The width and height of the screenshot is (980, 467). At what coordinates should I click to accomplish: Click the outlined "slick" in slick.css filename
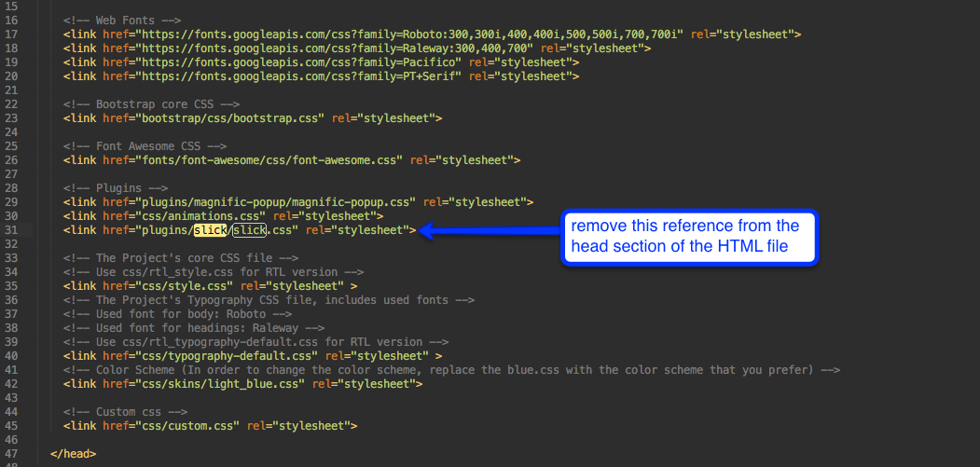(249, 230)
